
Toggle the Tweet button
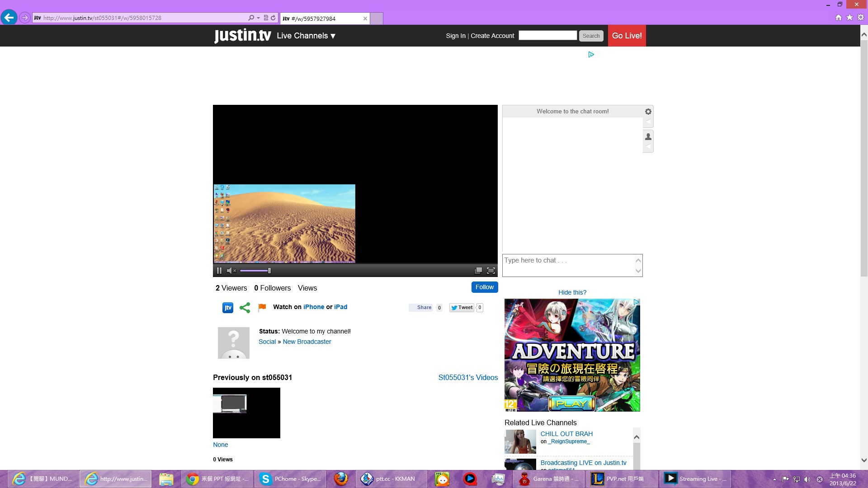462,308
